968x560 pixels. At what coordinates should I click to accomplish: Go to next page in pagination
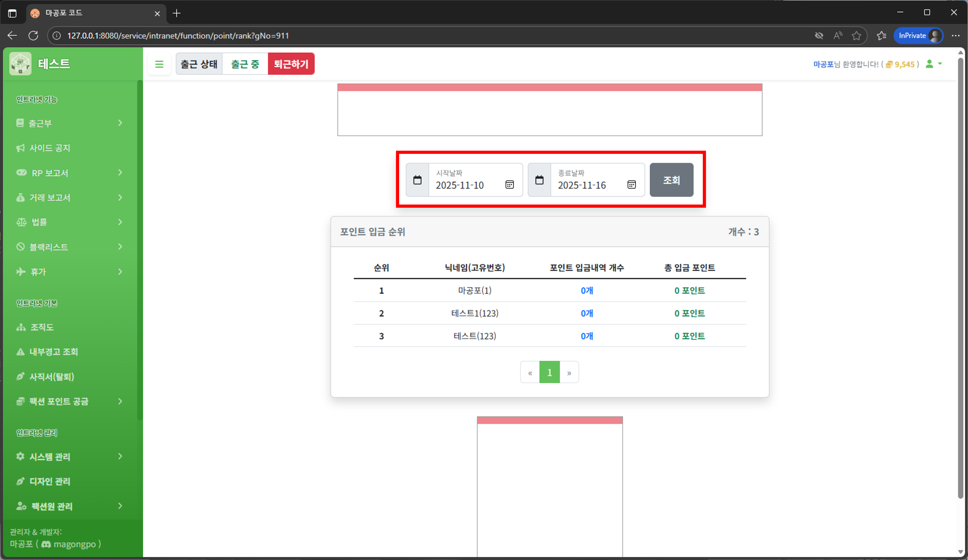569,373
